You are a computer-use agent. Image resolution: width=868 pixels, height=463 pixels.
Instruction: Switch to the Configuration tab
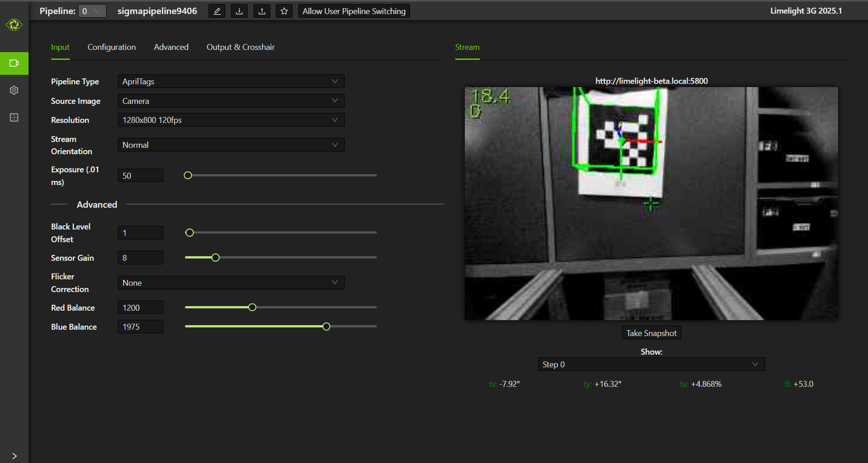coord(112,47)
